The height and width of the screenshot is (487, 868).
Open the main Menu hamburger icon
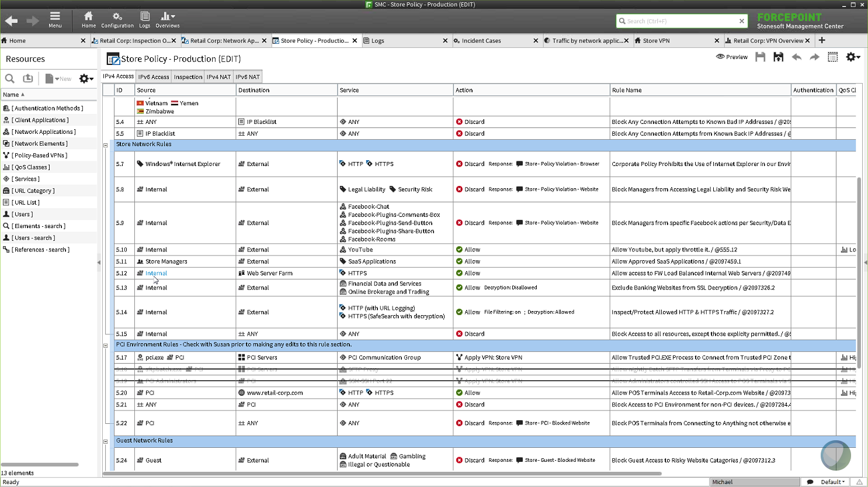click(55, 19)
